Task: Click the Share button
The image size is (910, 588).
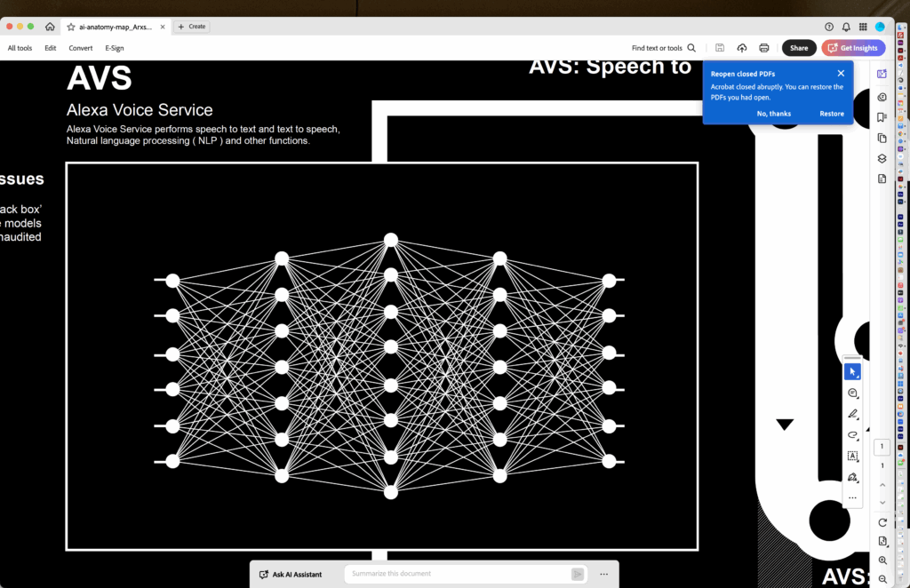Action: coord(799,48)
